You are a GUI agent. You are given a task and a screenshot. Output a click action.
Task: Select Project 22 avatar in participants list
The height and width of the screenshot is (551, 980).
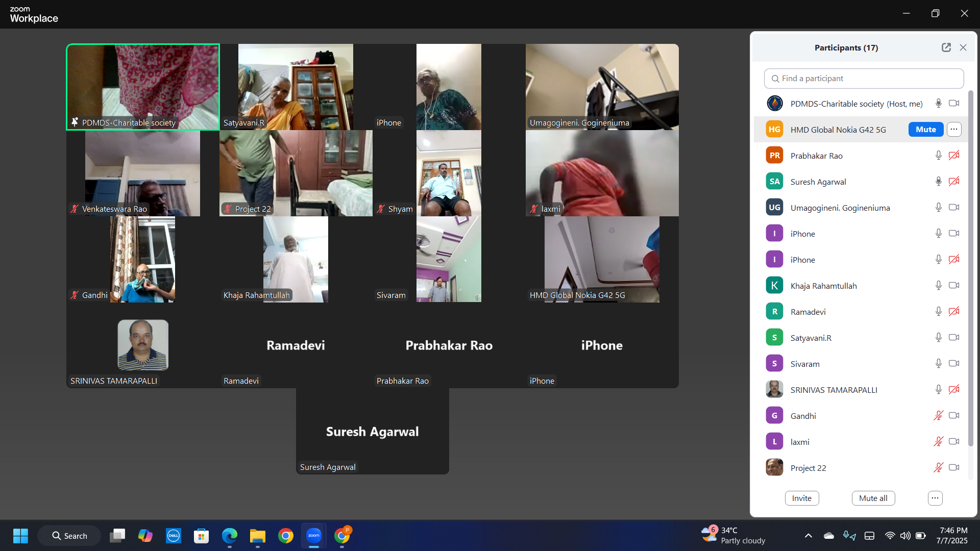click(774, 468)
